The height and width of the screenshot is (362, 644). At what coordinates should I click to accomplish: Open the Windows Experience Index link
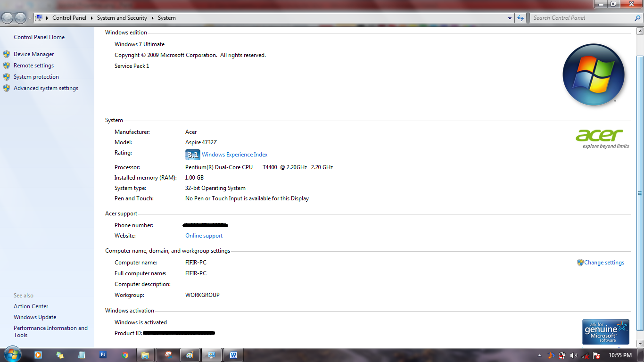click(x=235, y=155)
